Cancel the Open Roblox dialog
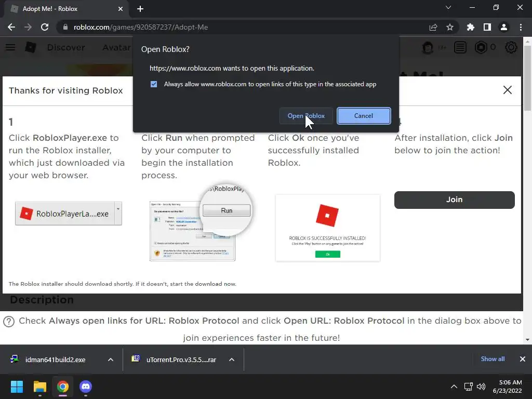The height and width of the screenshot is (399, 532). click(x=363, y=116)
